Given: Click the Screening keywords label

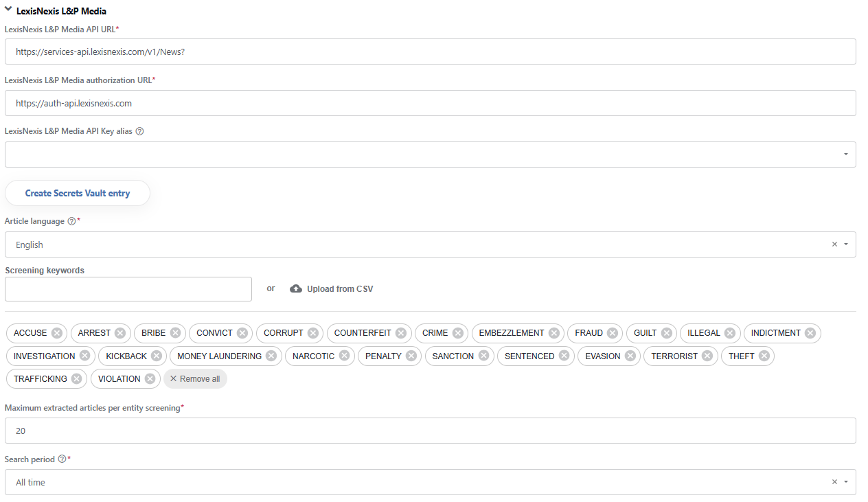Looking at the screenshot, I should [45, 271].
